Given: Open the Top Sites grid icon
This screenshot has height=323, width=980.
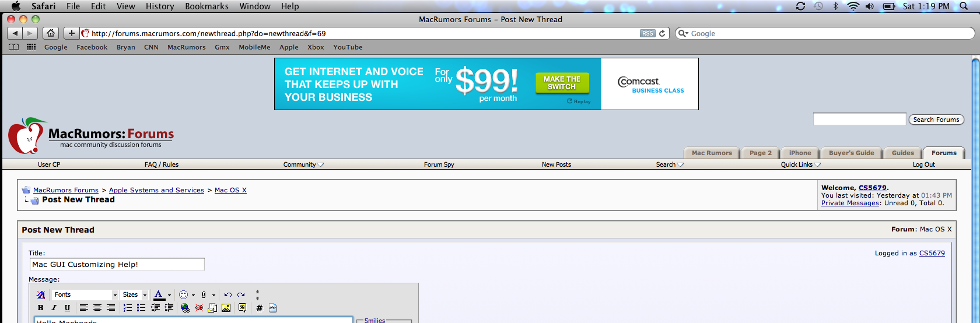Looking at the screenshot, I should tap(32, 47).
